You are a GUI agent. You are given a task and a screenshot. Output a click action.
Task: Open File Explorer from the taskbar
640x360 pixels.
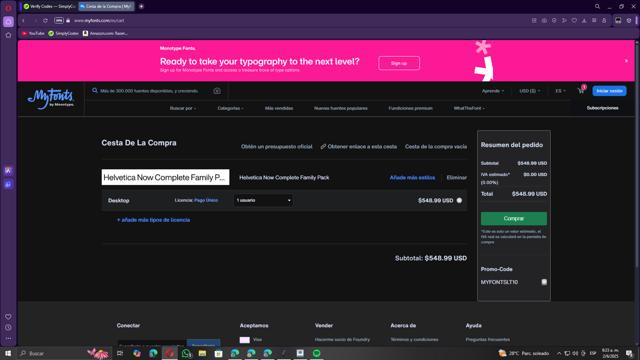(x=202, y=353)
